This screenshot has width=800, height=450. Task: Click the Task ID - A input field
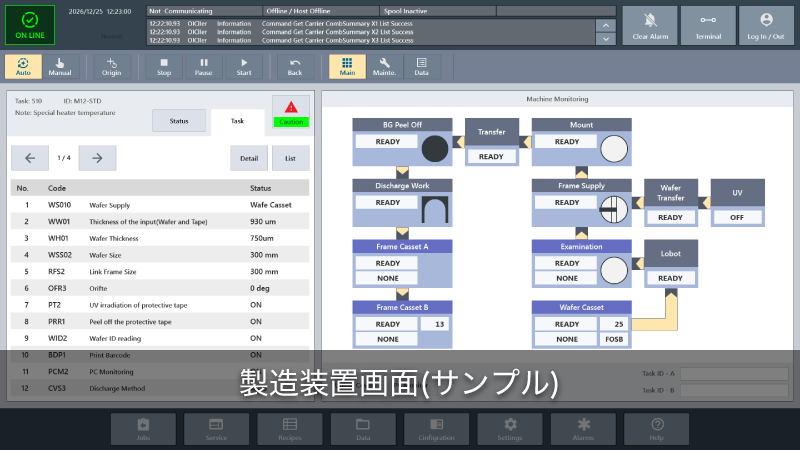[734, 373]
